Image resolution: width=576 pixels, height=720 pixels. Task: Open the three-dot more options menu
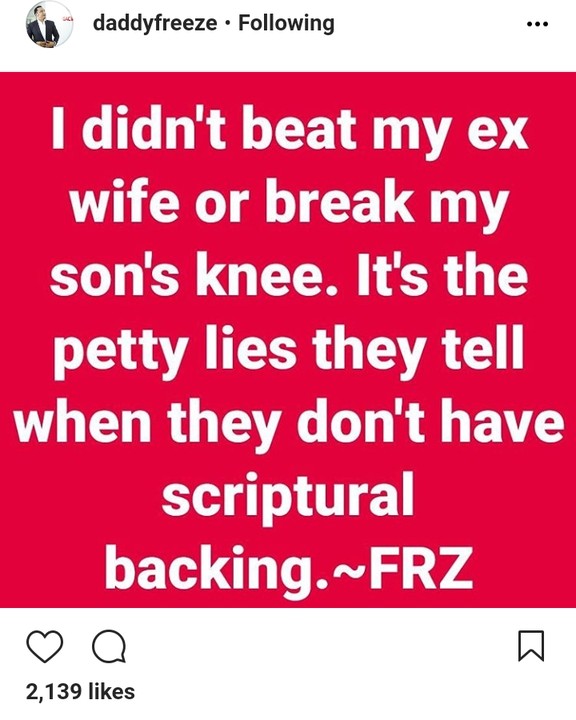click(537, 24)
